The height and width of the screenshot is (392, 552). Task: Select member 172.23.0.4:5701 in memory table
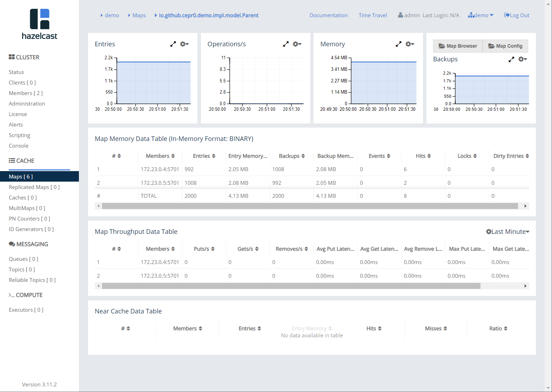coord(160,169)
